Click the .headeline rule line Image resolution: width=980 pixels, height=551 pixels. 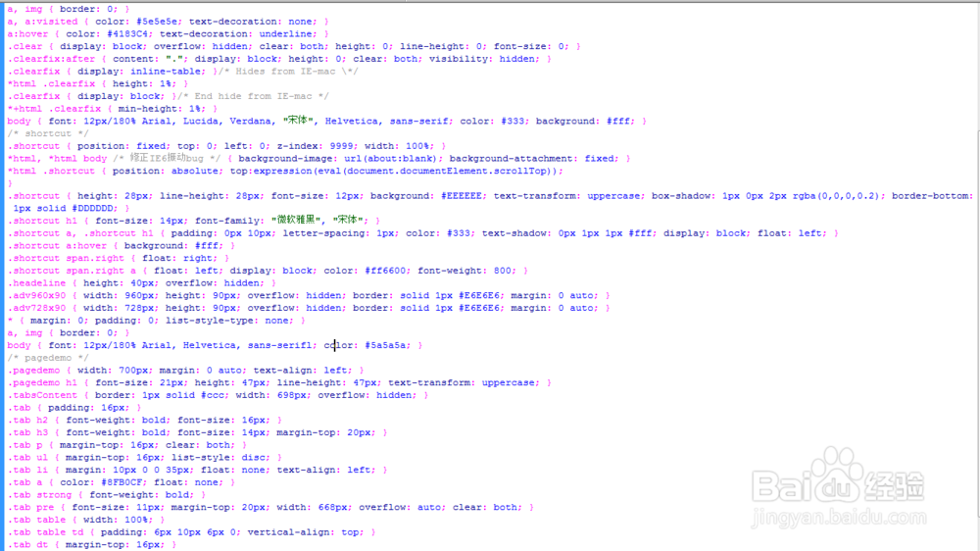point(141,283)
